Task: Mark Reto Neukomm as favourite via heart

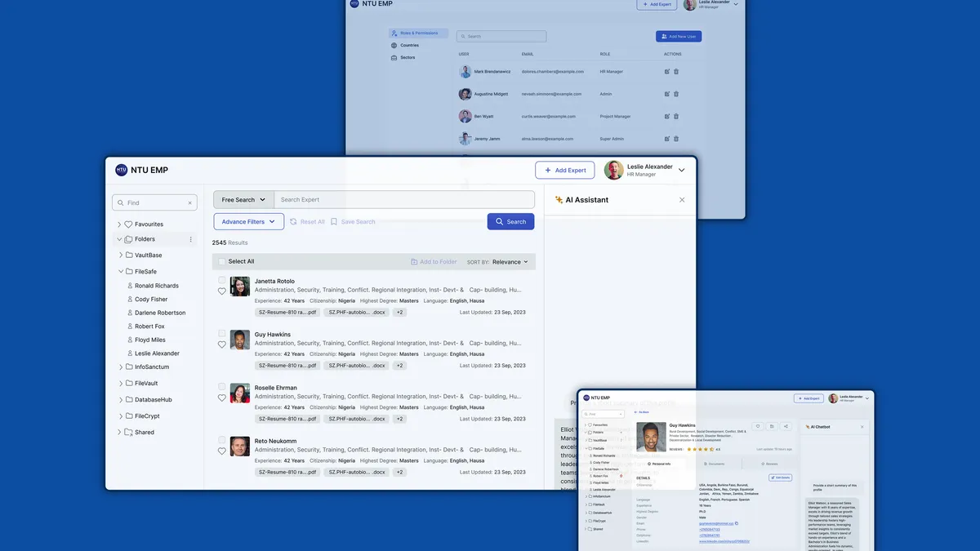Action: tap(222, 451)
